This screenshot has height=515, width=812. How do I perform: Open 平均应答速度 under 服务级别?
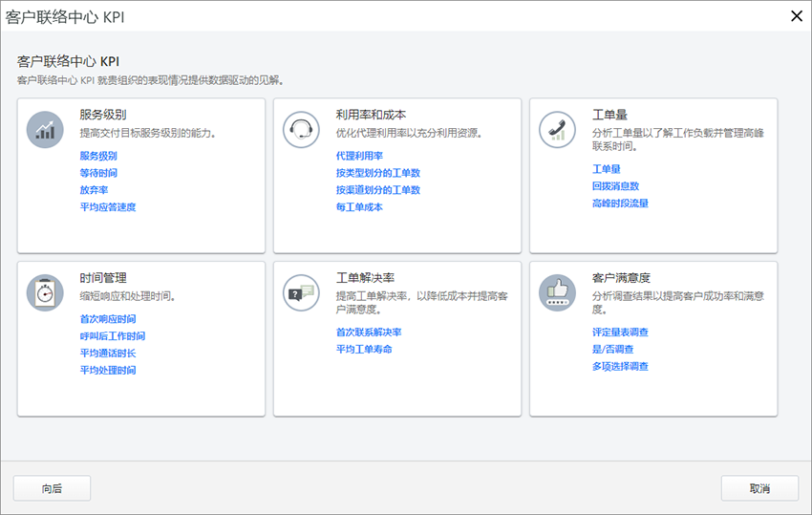(108, 207)
